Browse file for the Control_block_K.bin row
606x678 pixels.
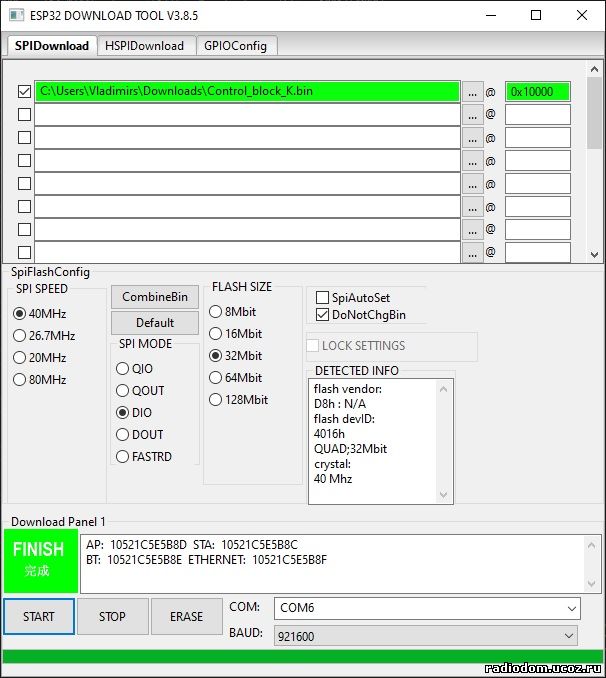tap(472, 92)
